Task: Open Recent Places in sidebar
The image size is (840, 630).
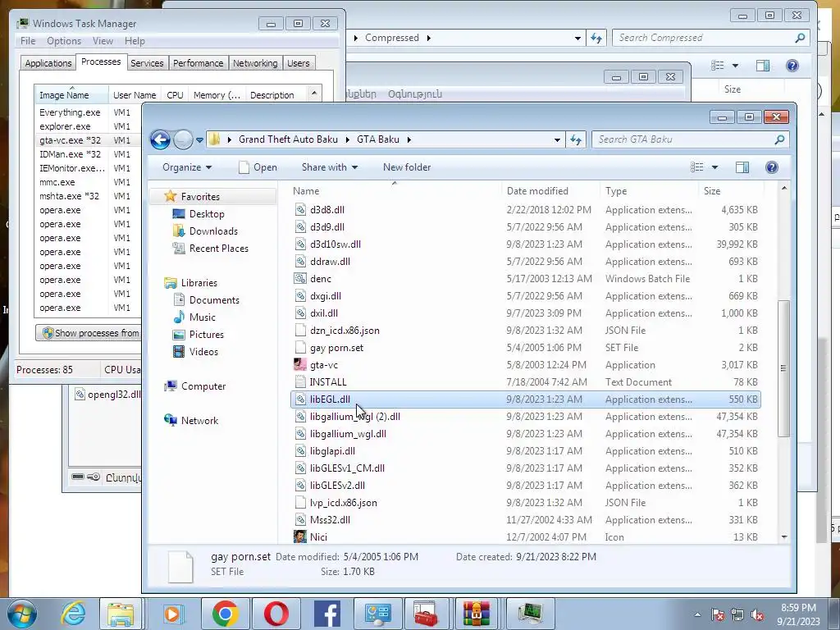Action: pyautogui.click(x=218, y=248)
